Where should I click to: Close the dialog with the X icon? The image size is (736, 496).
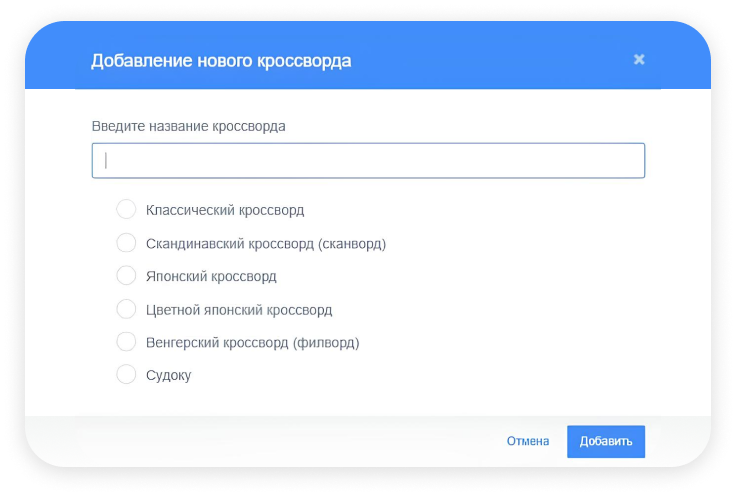[639, 60]
